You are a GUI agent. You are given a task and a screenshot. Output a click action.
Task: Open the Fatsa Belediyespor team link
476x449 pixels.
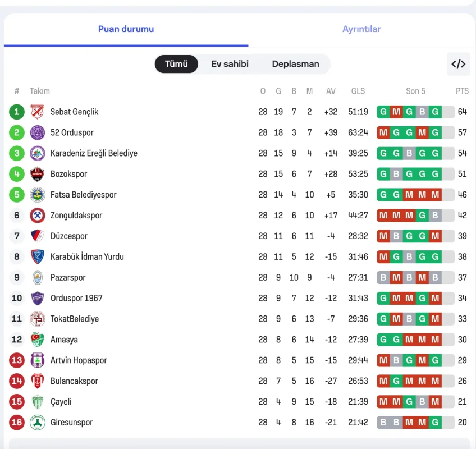(84, 195)
